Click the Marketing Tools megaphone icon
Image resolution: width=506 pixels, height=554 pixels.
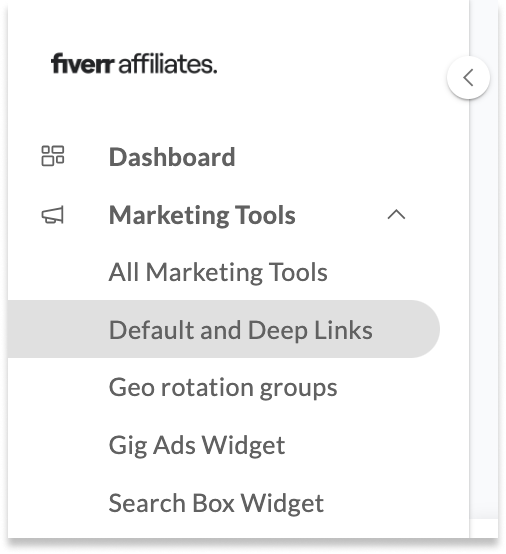click(x=53, y=215)
